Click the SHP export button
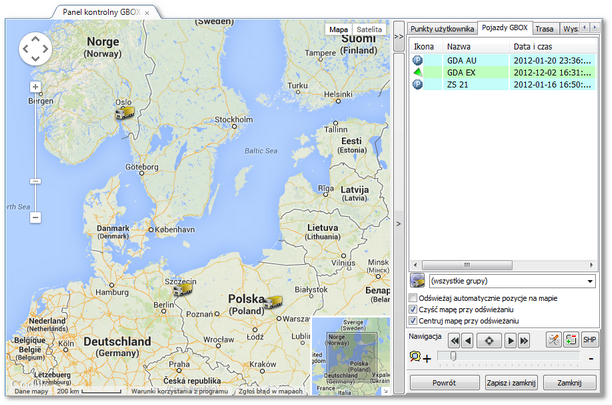Viewport: 612px width, 405px height. coord(589,340)
